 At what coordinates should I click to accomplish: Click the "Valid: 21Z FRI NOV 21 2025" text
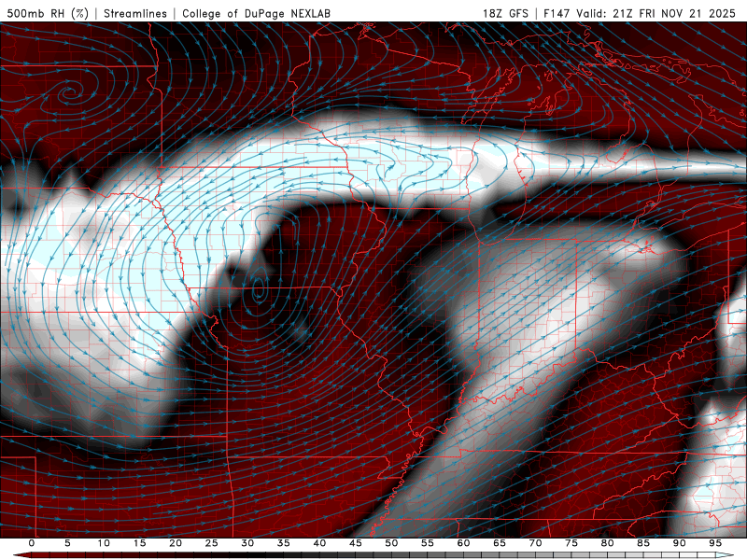click(656, 13)
